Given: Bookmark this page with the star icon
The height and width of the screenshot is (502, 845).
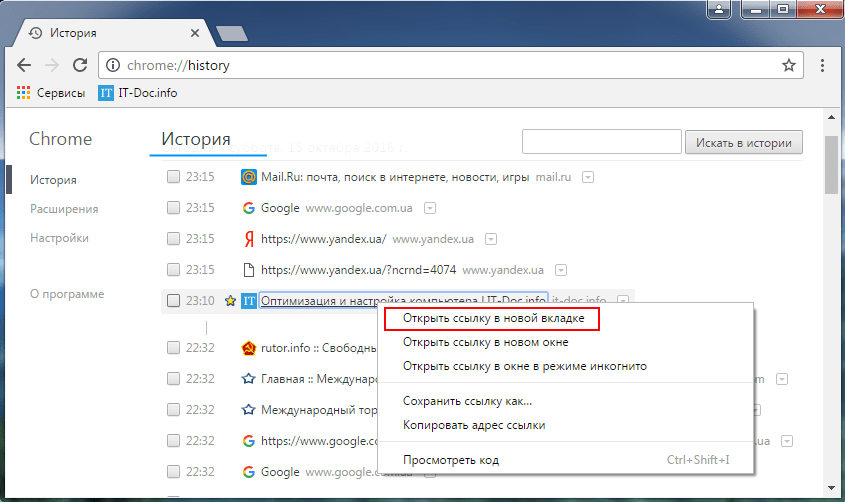Looking at the screenshot, I should click(788, 65).
